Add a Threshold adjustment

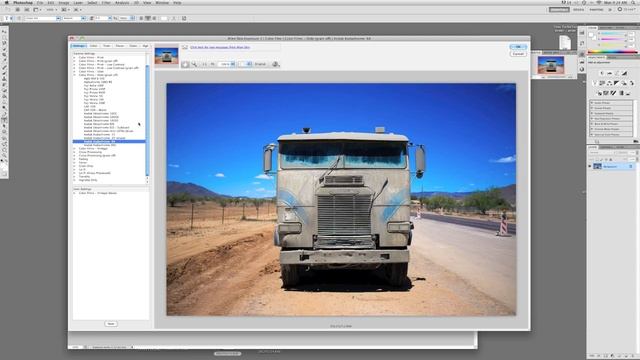613,93
